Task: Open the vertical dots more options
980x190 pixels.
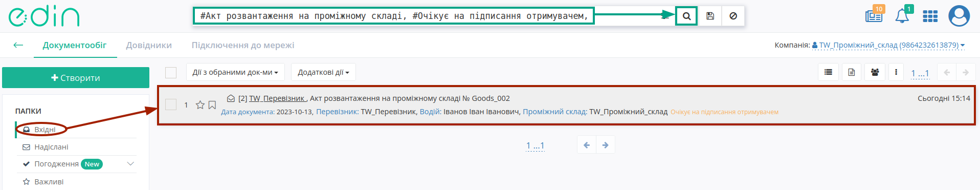Action: (x=896, y=72)
